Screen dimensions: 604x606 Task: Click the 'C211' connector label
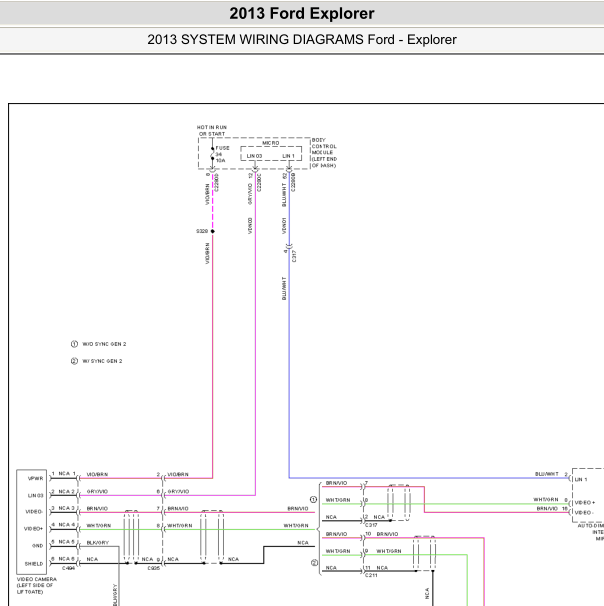coord(371,575)
